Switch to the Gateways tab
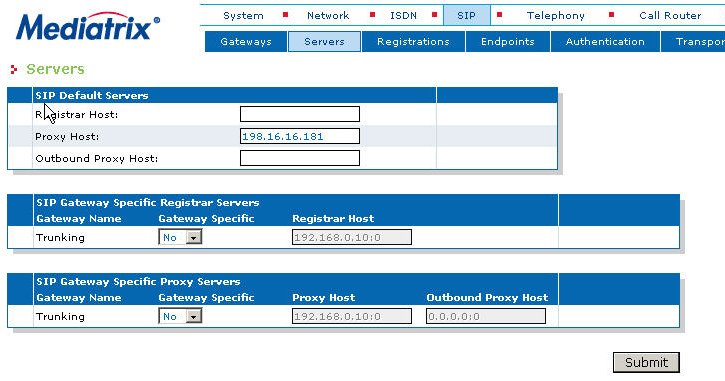Viewport: 725px width, 381px height. pos(246,42)
